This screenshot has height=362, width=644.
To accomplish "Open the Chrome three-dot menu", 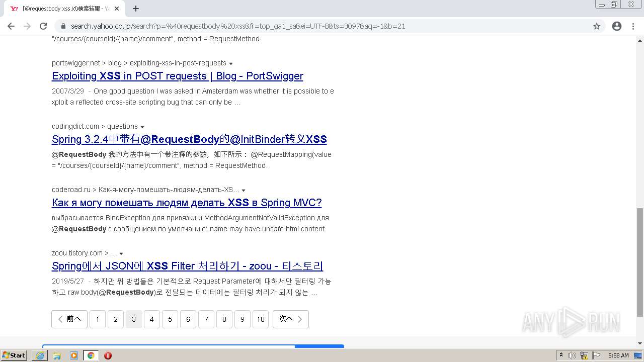I will [633, 26].
